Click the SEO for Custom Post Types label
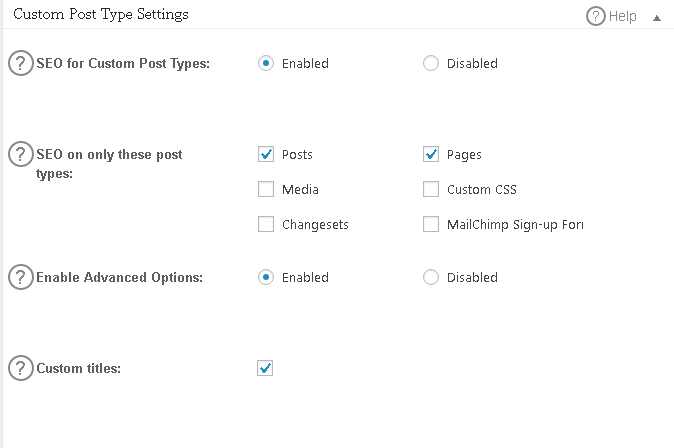The height and width of the screenshot is (448, 674). [123, 64]
